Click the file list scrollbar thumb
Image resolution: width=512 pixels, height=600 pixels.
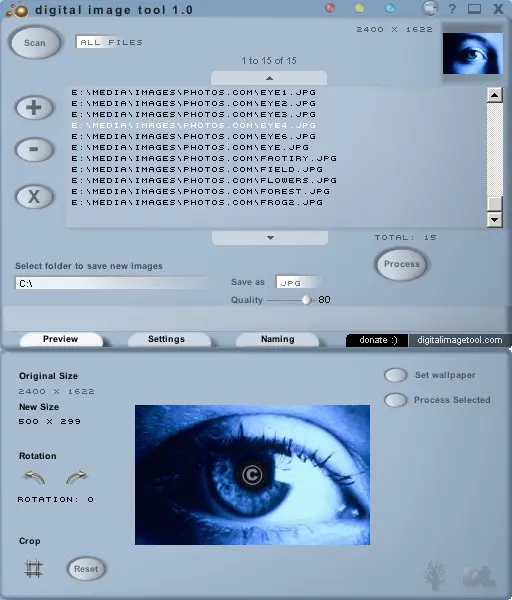click(494, 203)
